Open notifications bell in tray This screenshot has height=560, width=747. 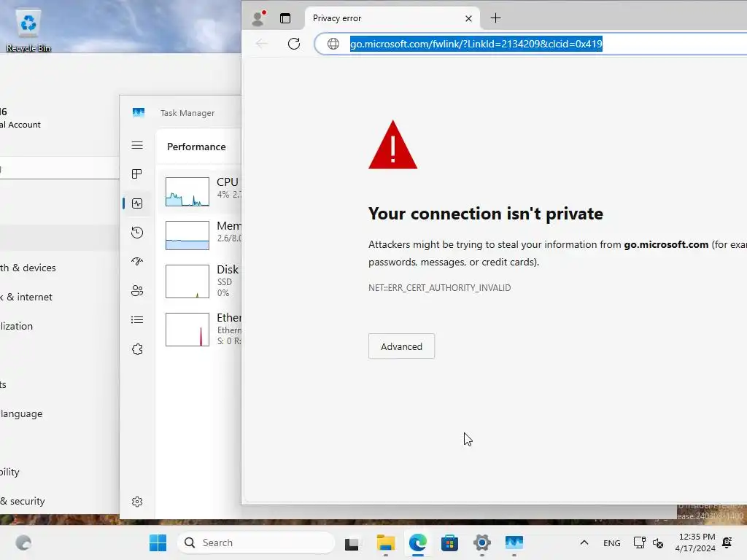[x=727, y=542]
